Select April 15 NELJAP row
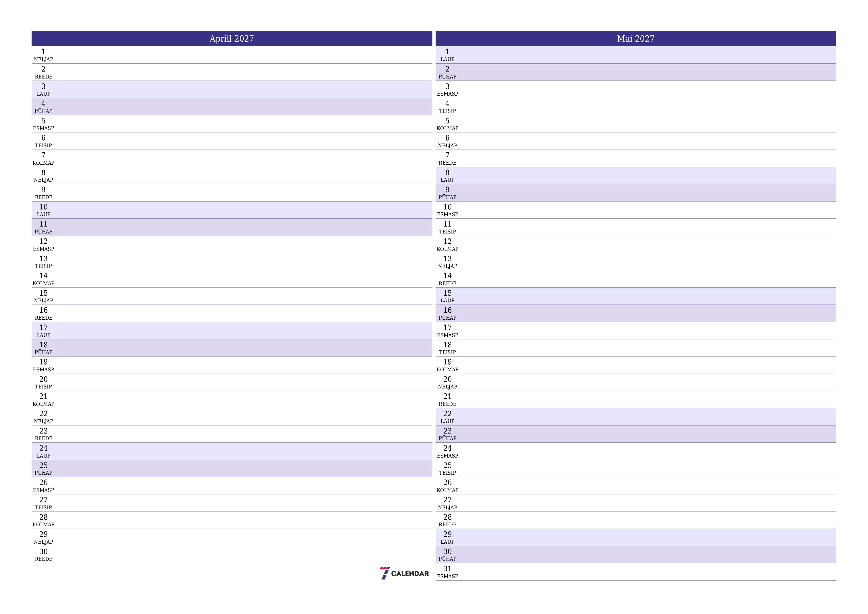Viewport: 868px width, 614px height. (x=232, y=296)
